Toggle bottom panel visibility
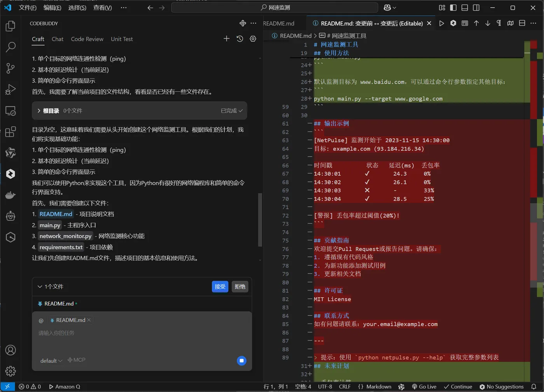544x392 pixels. coord(465,7)
